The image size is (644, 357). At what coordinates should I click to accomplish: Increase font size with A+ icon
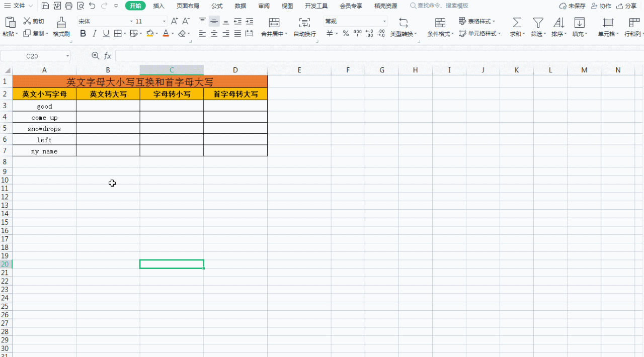(x=174, y=21)
